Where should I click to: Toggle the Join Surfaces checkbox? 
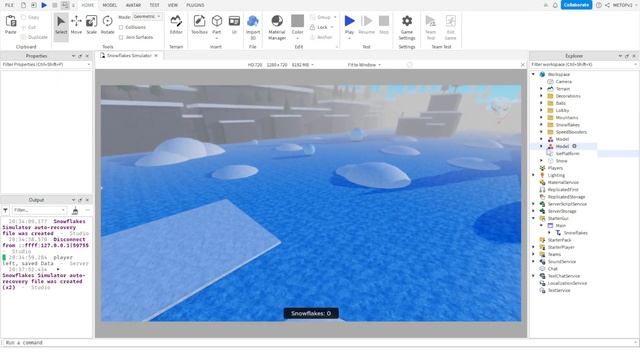[x=121, y=37]
